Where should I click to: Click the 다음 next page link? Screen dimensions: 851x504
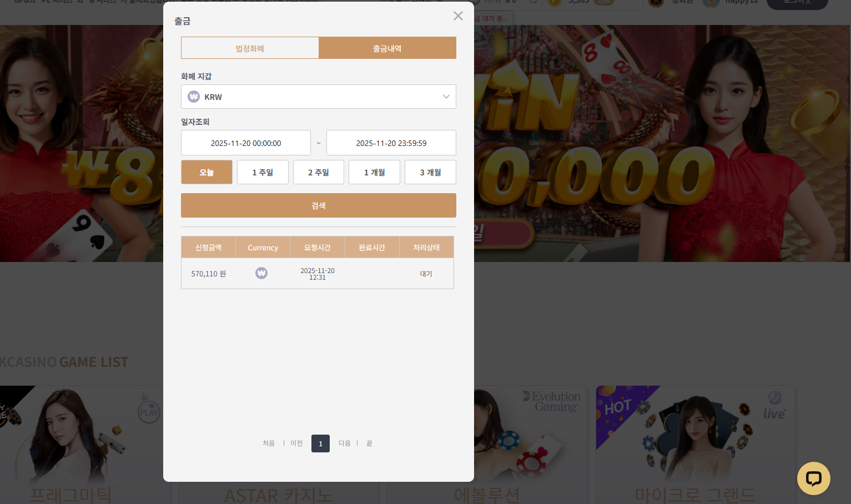345,443
